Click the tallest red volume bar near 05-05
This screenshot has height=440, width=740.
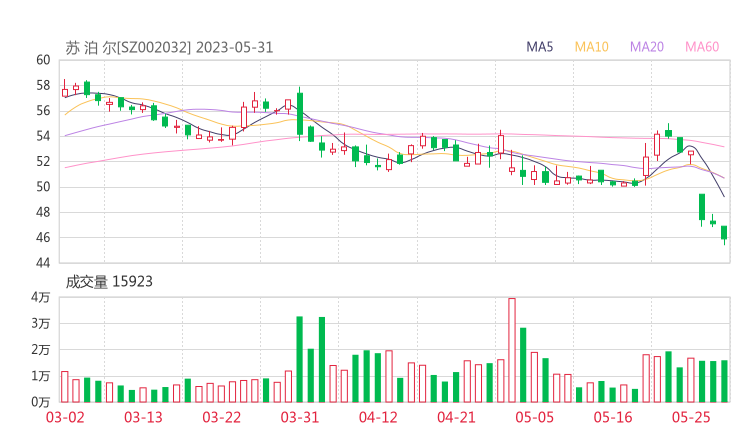512,350
